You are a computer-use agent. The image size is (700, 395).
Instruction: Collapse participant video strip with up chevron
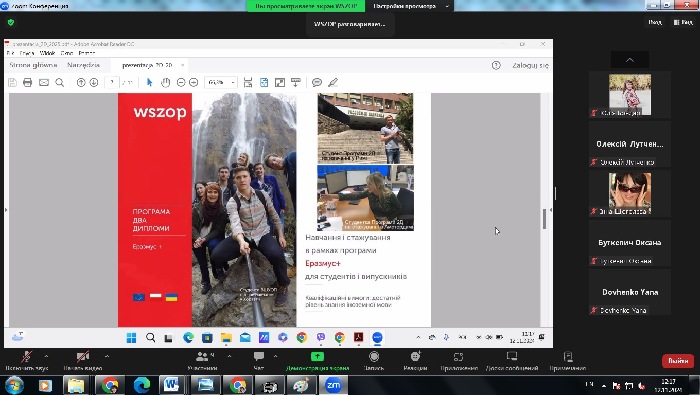click(x=630, y=60)
